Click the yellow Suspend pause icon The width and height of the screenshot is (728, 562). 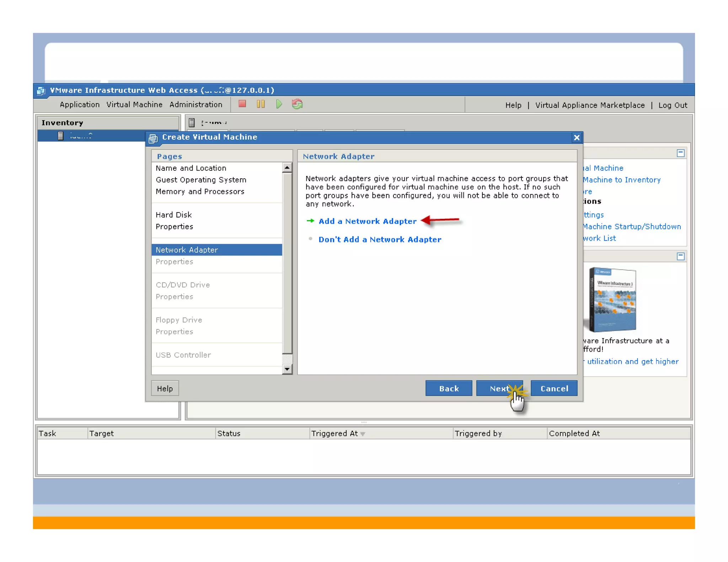pyautogui.click(x=261, y=104)
